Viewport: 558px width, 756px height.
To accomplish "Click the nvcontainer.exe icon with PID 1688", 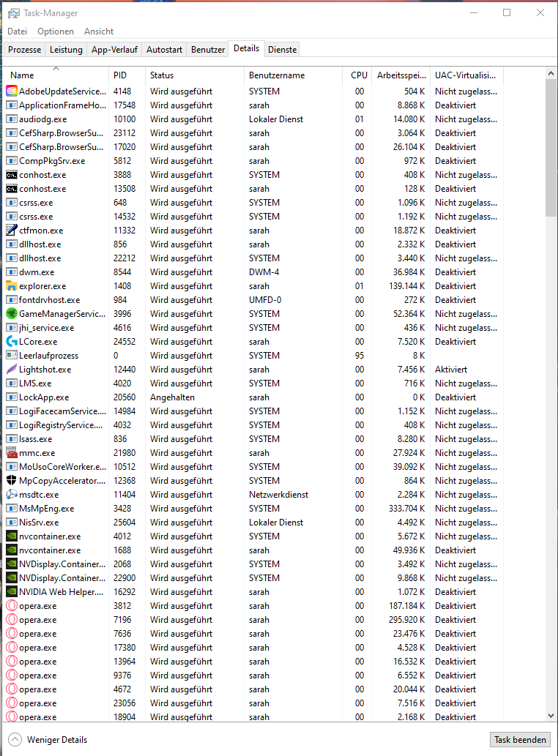I will click(x=12, y=550).
